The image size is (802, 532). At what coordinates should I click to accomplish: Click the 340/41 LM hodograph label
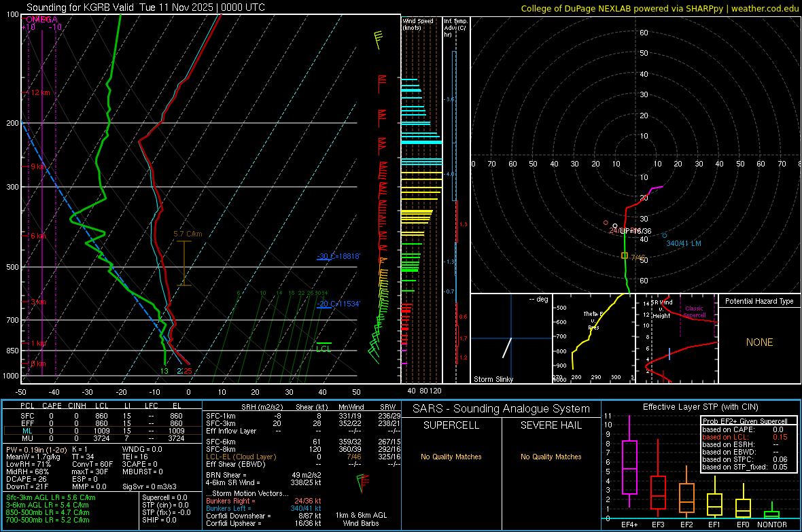coord(683,243)
